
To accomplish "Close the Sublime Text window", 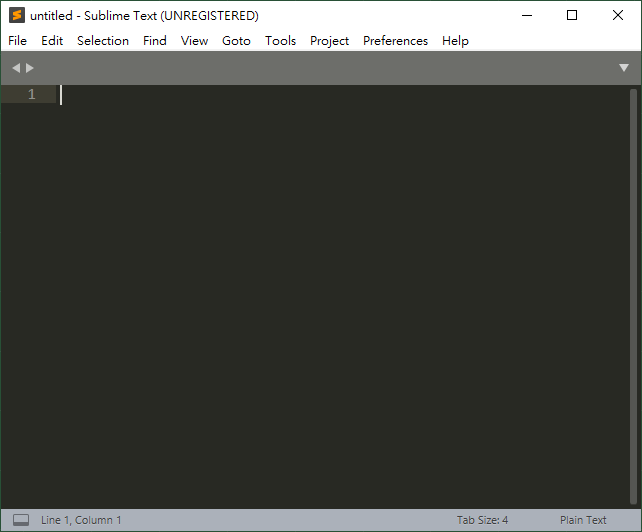I will pos(618,16).
